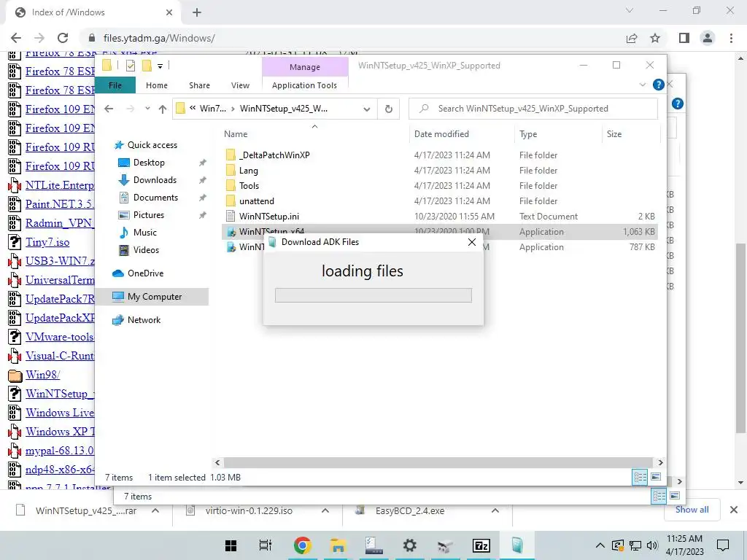Click the Explorer horizontal scrollbar
This screenshot has width=747, height=560.
(438, 462)
